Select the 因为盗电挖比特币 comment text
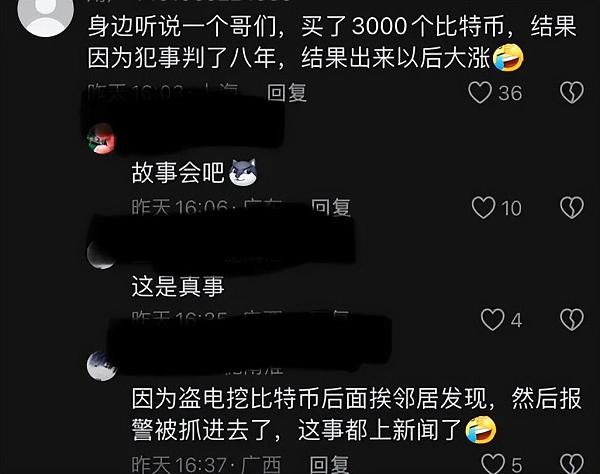 pyautogui.click(x=357, y=414)
